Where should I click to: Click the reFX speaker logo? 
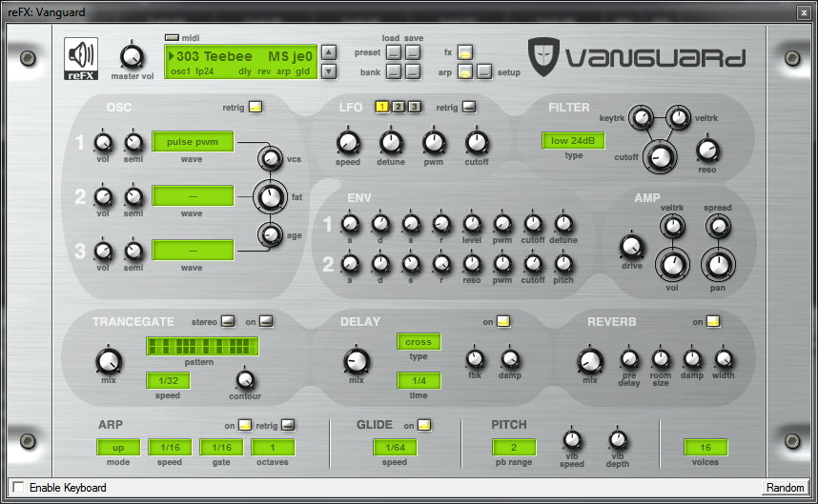click(83, 59)
